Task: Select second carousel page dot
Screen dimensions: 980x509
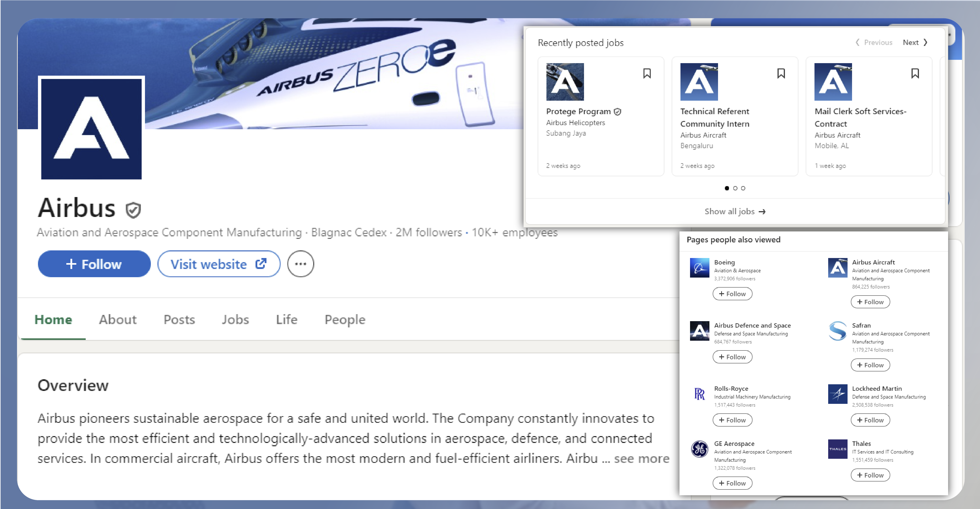Action: [x=735, y=188]
